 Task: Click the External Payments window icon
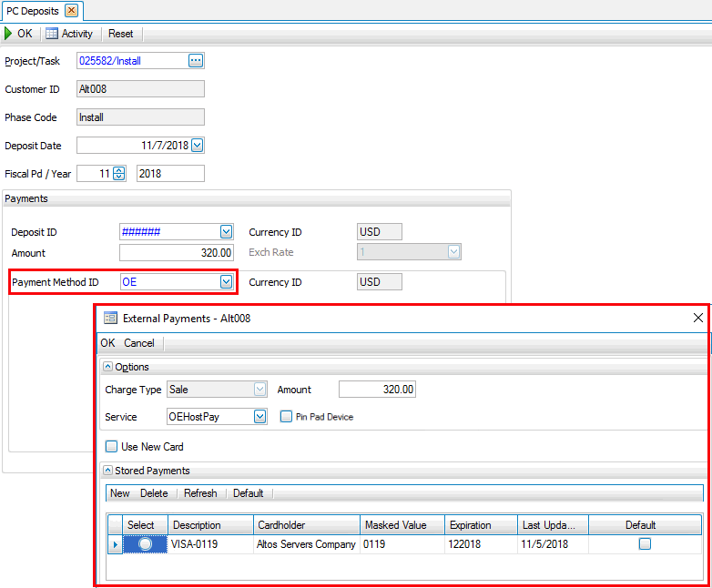tap(110, 319)
